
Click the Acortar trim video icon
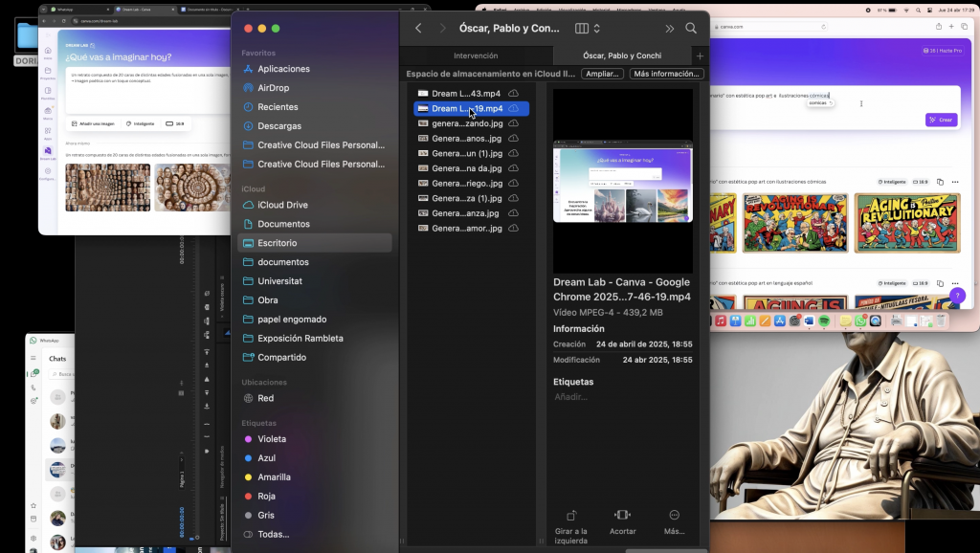[623, 515]
